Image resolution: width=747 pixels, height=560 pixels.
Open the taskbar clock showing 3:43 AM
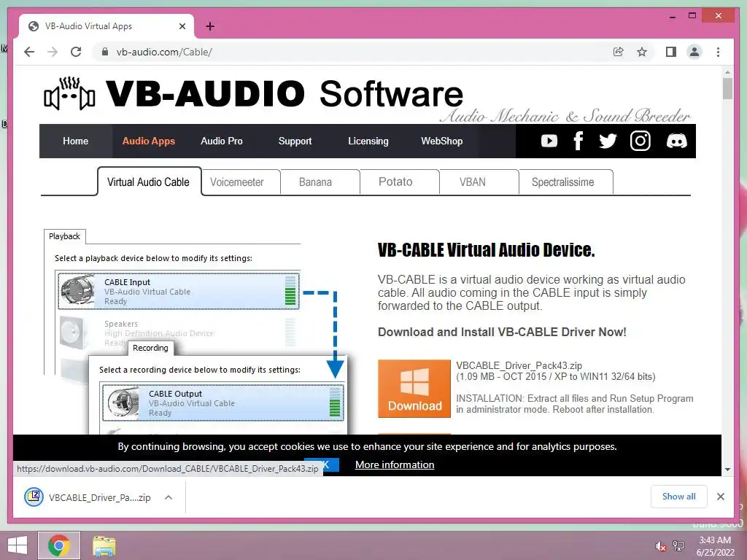point(715,546)
